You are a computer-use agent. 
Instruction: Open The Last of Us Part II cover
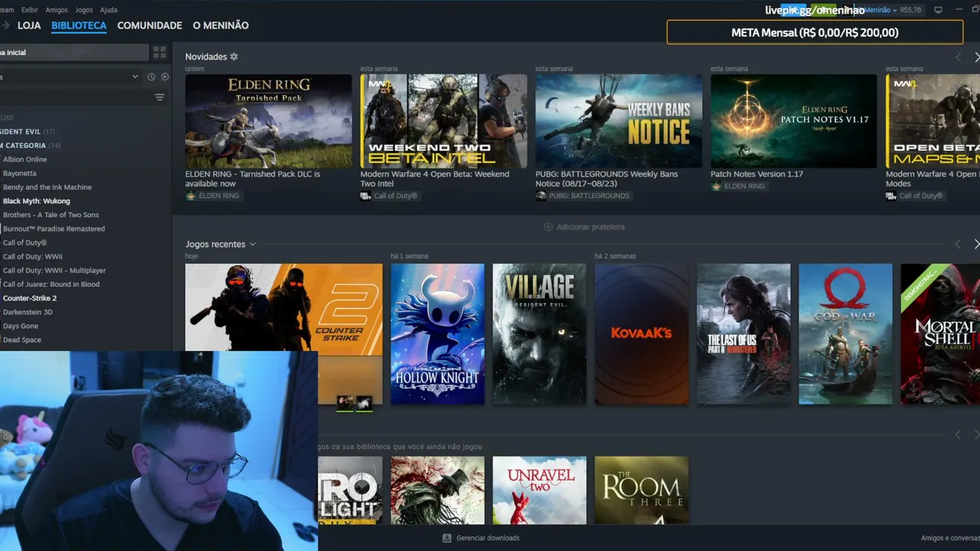click(x=743, y=334)
